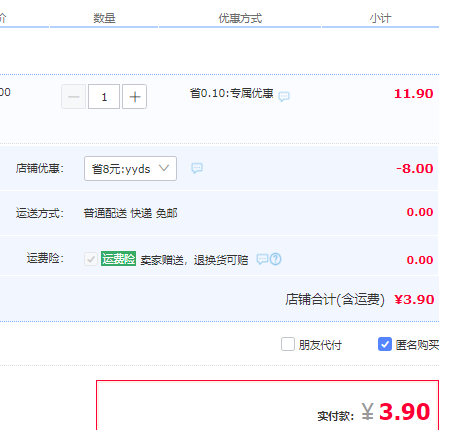Click the minus quantity button

[x=74, y=97]
